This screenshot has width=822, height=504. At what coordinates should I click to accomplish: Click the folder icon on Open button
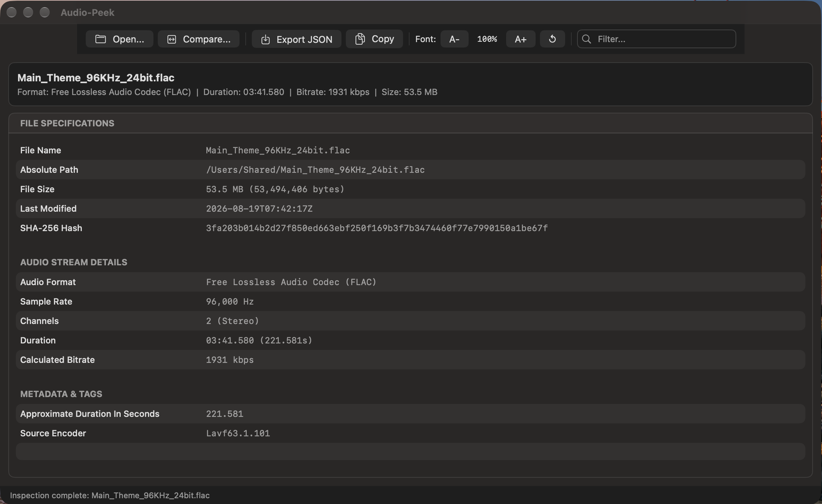tap(100, 39)
